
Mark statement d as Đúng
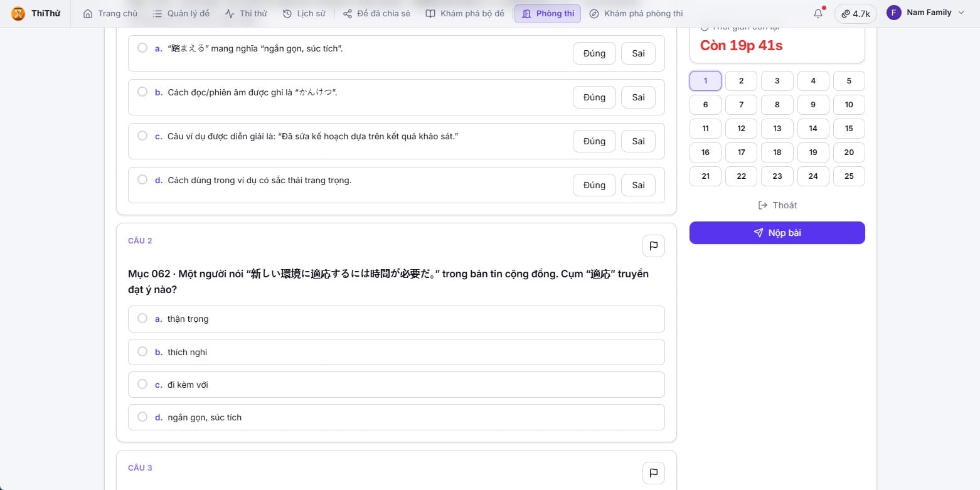click(594, 185)
